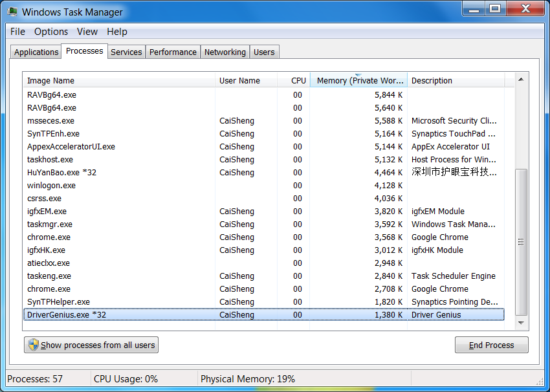Image resolution: width=550 pixels, height=392 pixels.
Task: Close the Windows Task Manager window
Action: coord(525,8)
